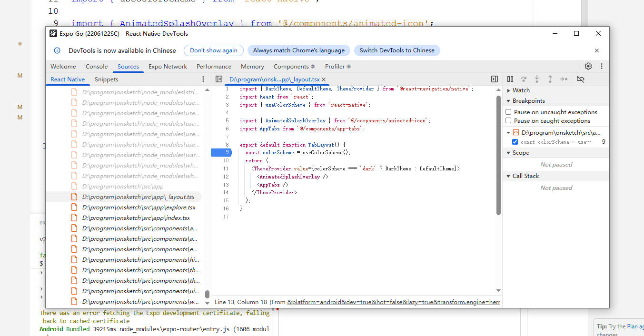This screenshot has height=336, width=644.
Task: Enable Pause on caught exceptions
Action: 508,120
